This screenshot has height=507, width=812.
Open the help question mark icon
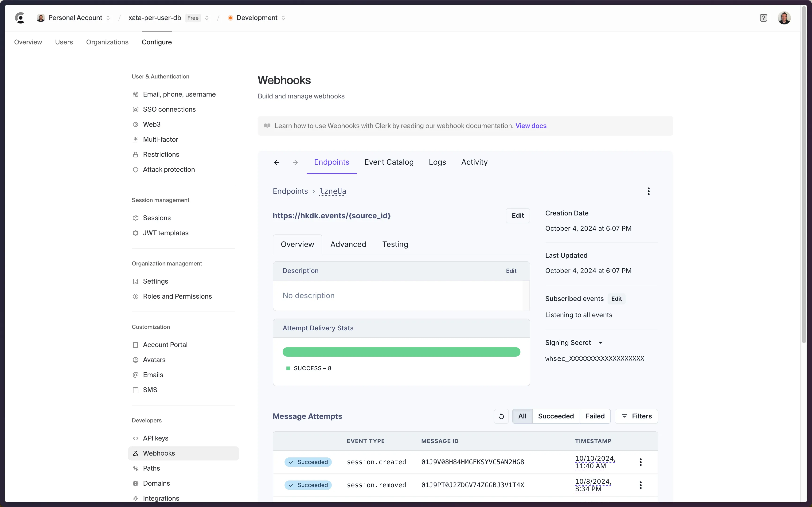[763, 18]
